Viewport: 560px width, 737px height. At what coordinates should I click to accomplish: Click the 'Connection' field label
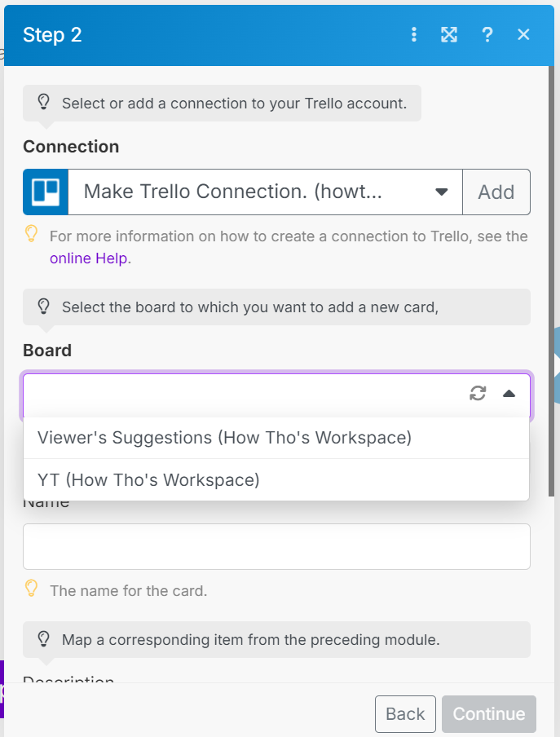pos(71,147)
